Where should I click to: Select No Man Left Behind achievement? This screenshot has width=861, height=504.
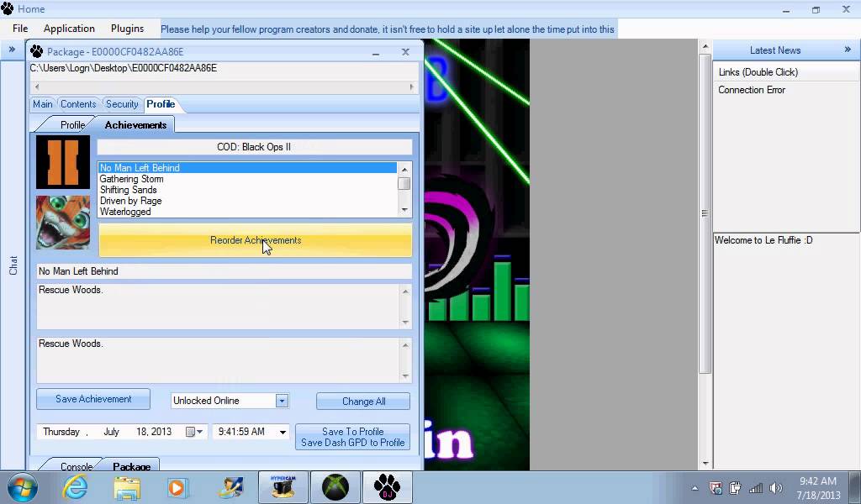point(247,168)
